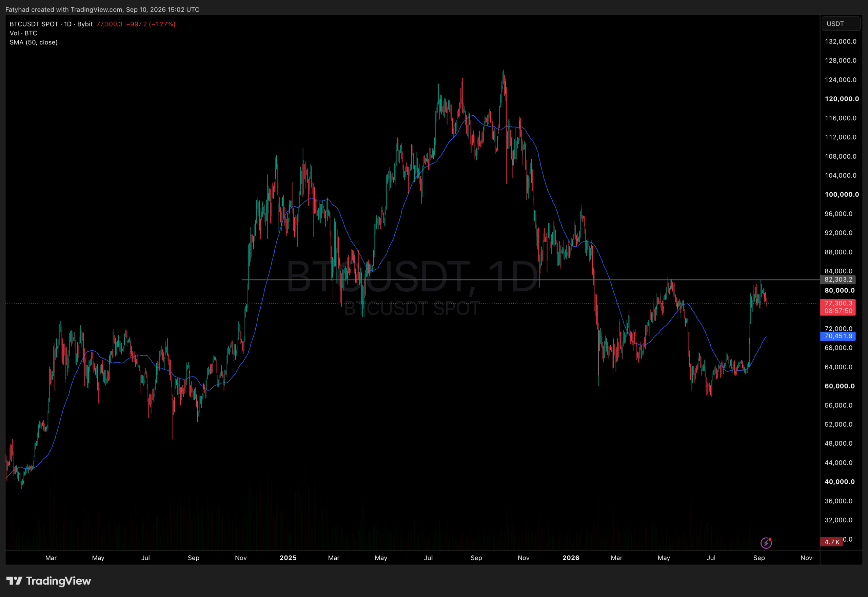Click the −997.2 (−1.27%) change value
The width and height of the screenshot is (868, 597).
pos(151,24)
